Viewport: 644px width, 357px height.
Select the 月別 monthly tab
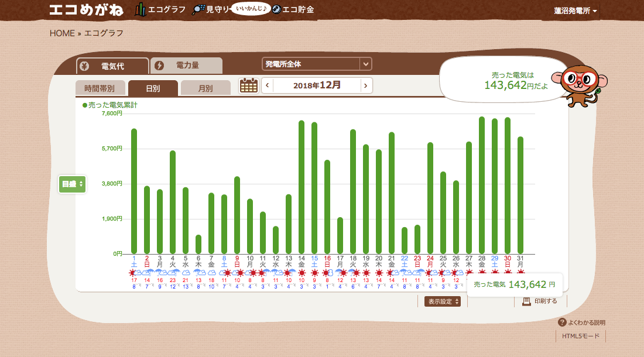click(x=205, y=88)
